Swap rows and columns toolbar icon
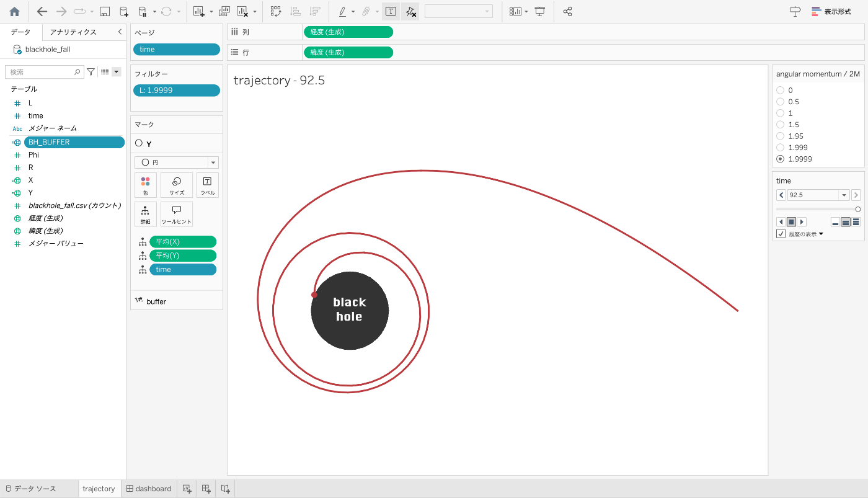 click(276, 11)
